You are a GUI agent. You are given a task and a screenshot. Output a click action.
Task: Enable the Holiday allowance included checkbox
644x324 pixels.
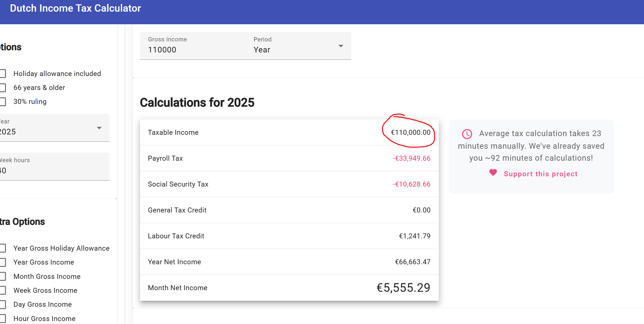coord(3,74)
